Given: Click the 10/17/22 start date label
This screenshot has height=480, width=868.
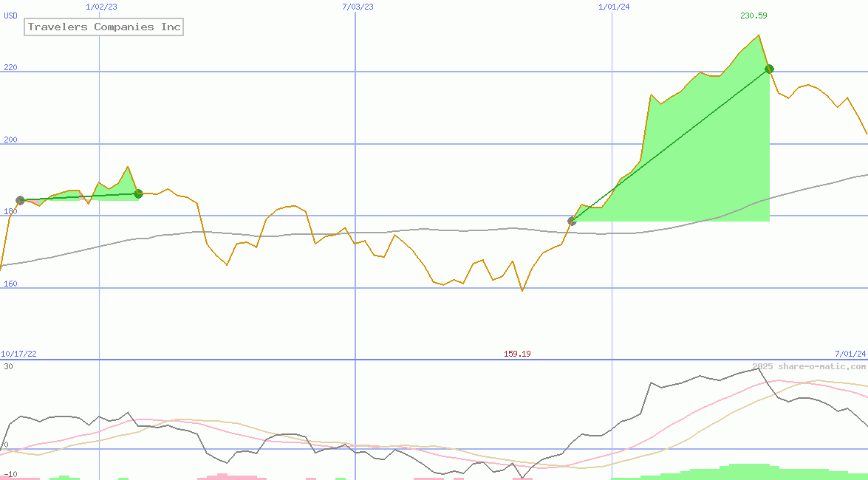Looking at the screenshot, I should tap(18, 354).
